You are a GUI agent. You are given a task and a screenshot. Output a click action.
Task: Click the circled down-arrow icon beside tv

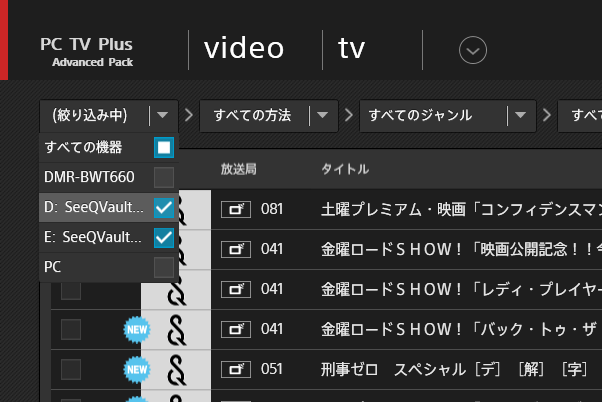473,49
